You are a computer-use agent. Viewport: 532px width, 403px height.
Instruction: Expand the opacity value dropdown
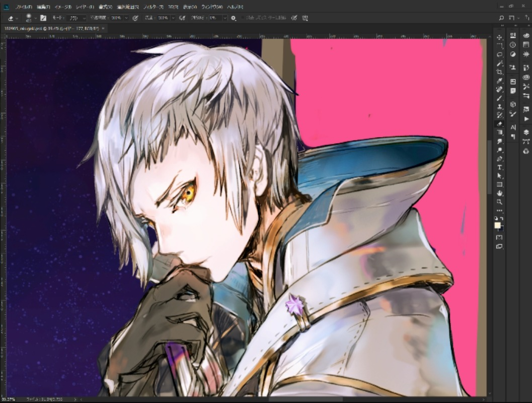[127, 18]
